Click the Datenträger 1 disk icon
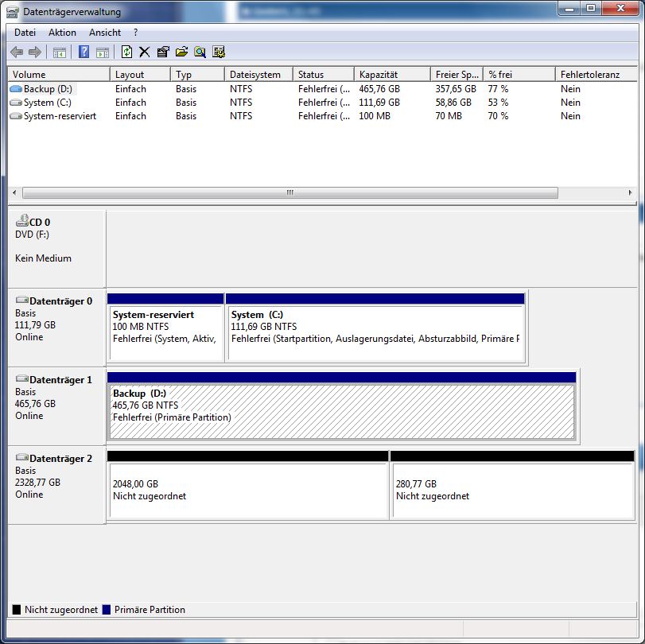 point(21,378)
